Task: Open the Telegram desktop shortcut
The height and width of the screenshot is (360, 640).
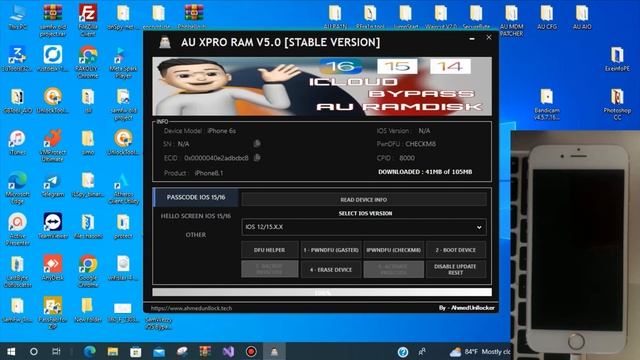Action: (x=53, y=185)
